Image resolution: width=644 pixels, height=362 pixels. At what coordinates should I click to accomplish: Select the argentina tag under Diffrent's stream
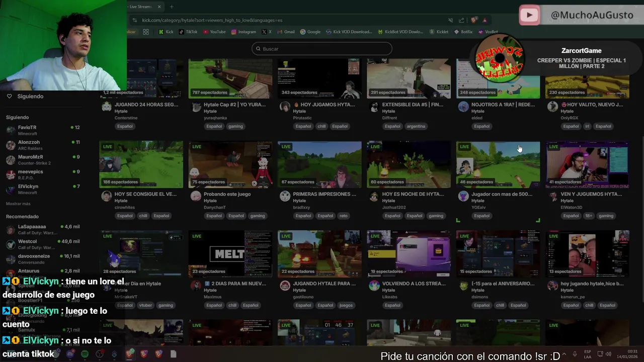click(x=416, y=126)
